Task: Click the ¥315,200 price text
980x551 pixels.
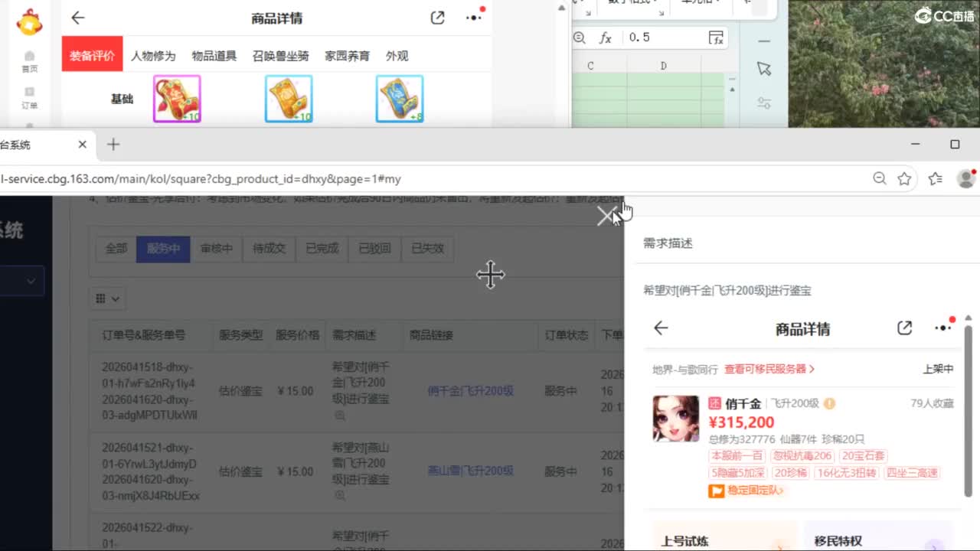Action: (x=742, y=422)
